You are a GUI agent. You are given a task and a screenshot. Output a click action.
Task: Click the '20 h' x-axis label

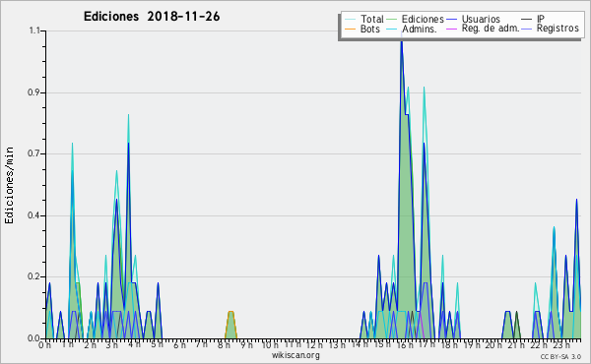(493, 344)
